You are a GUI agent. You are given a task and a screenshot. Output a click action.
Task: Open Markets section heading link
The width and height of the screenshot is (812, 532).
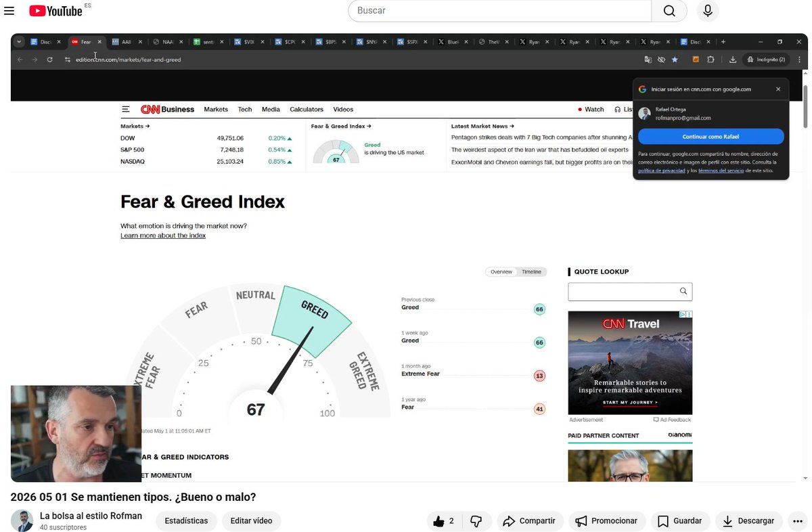tap(135, 126)
